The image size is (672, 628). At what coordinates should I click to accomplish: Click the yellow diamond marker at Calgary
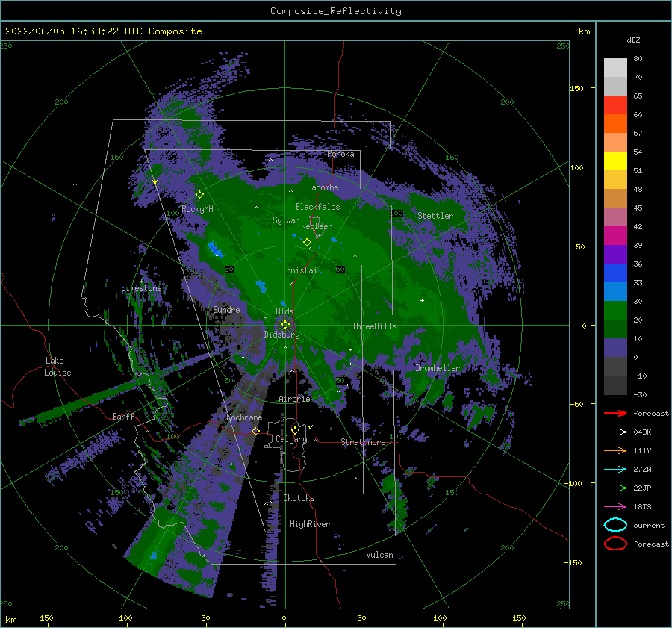(x=295, y=430)
